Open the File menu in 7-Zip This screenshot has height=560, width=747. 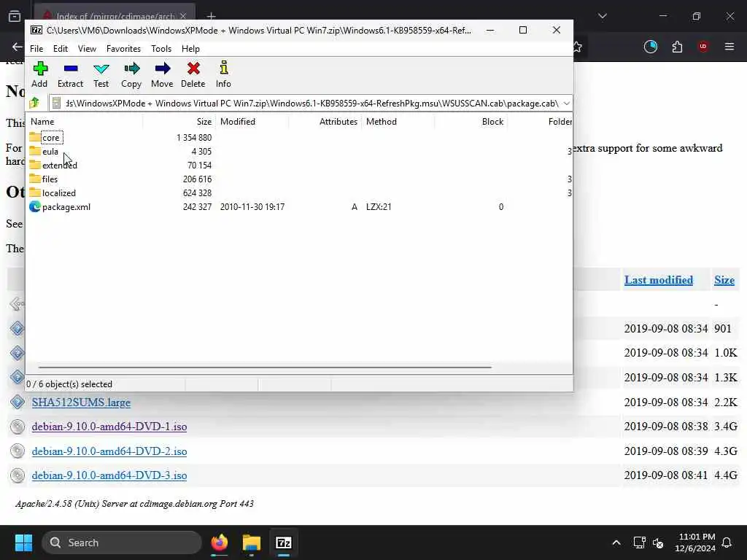click(36, 49)
